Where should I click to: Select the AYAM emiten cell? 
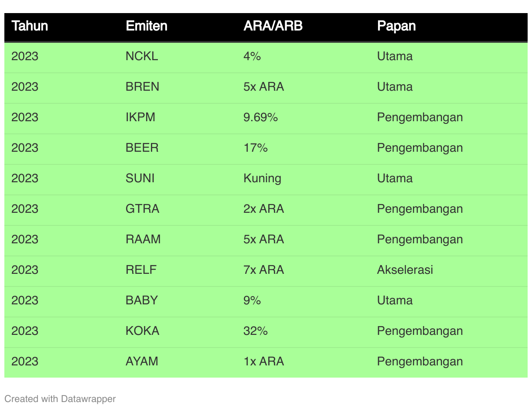(142, 361)
